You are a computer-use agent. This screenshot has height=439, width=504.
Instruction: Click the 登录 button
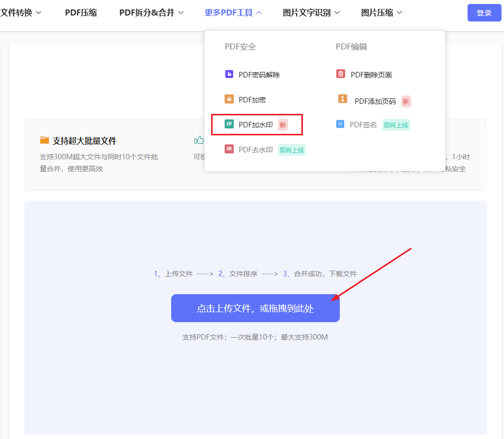484,12
